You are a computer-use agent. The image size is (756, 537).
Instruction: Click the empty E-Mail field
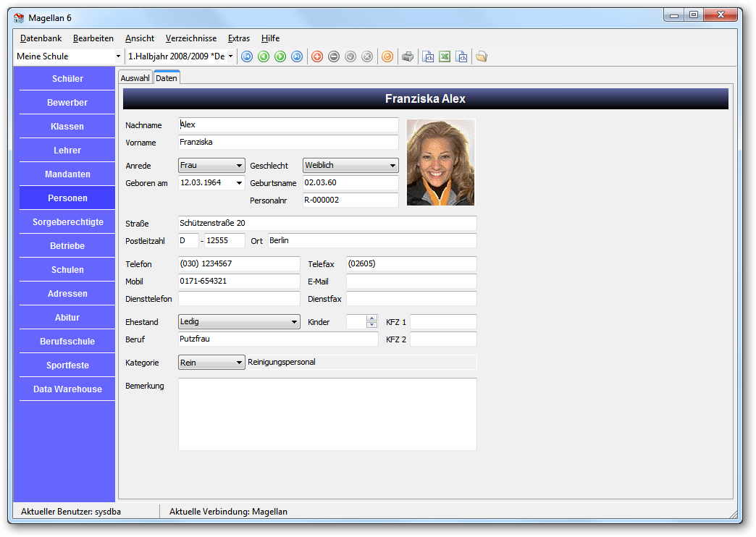[x=411, y=281]
